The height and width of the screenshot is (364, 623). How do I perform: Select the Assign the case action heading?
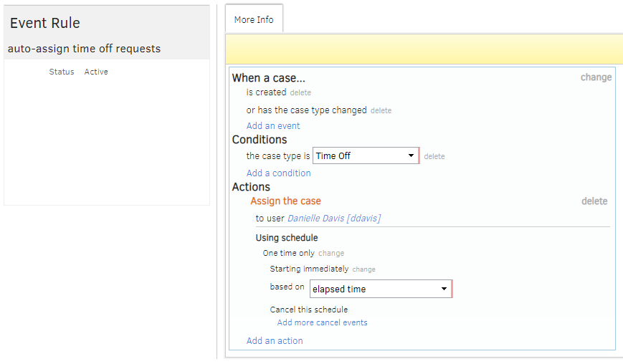pos(285,201)
